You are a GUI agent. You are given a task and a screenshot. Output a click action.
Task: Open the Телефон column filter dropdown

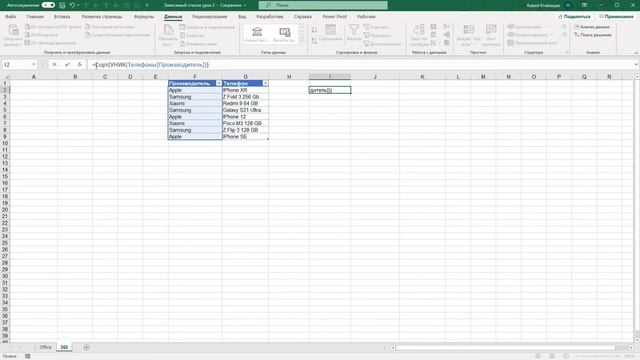click(265, 83)
